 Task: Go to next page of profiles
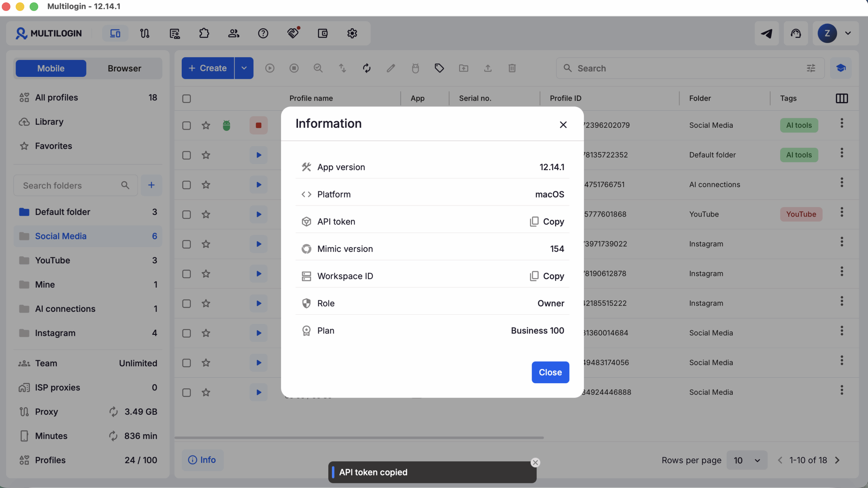pyautogui.click(x=837, y=460)
